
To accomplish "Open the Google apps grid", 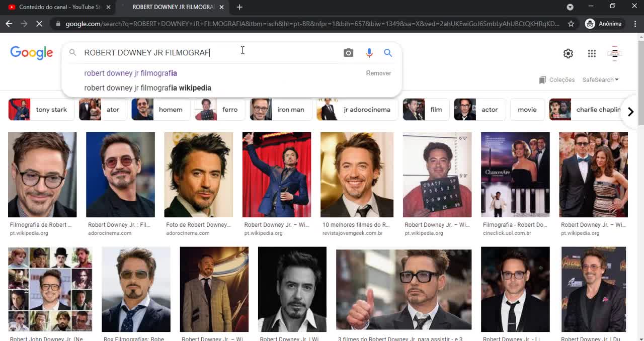I will [x=592, y=53].
